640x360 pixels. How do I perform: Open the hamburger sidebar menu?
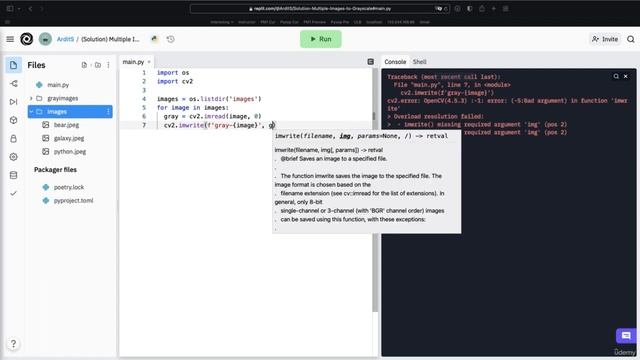point(10,39)
